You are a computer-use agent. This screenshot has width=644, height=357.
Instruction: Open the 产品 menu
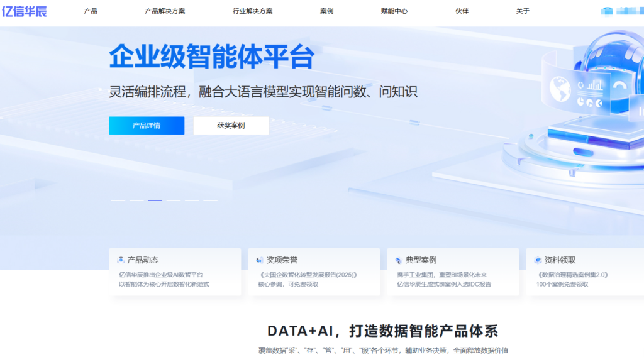coord(91,11)
